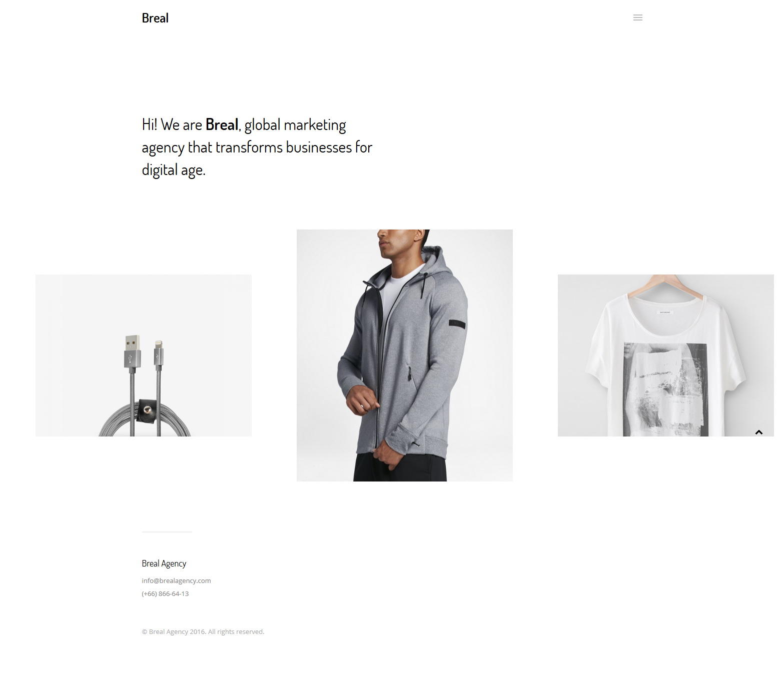Click the (+66) 866-64-13 phone number

[x=165, y=593]
